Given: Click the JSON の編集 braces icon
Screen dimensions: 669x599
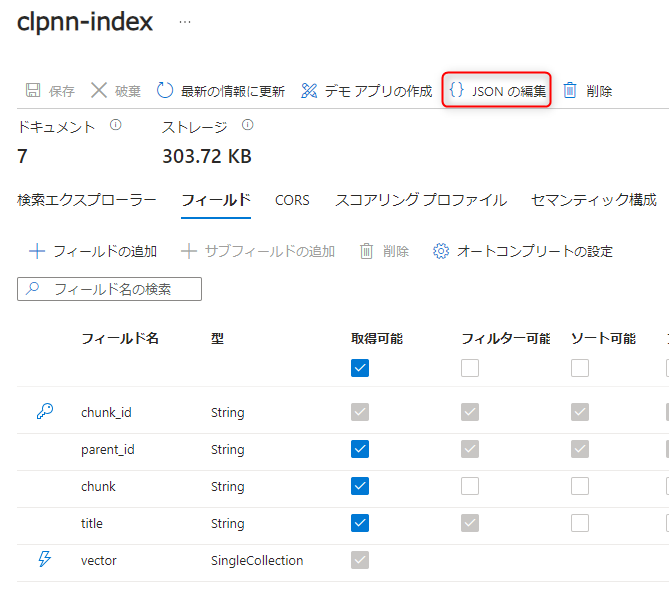Looking at the screenshot, I should pos(455,90).
